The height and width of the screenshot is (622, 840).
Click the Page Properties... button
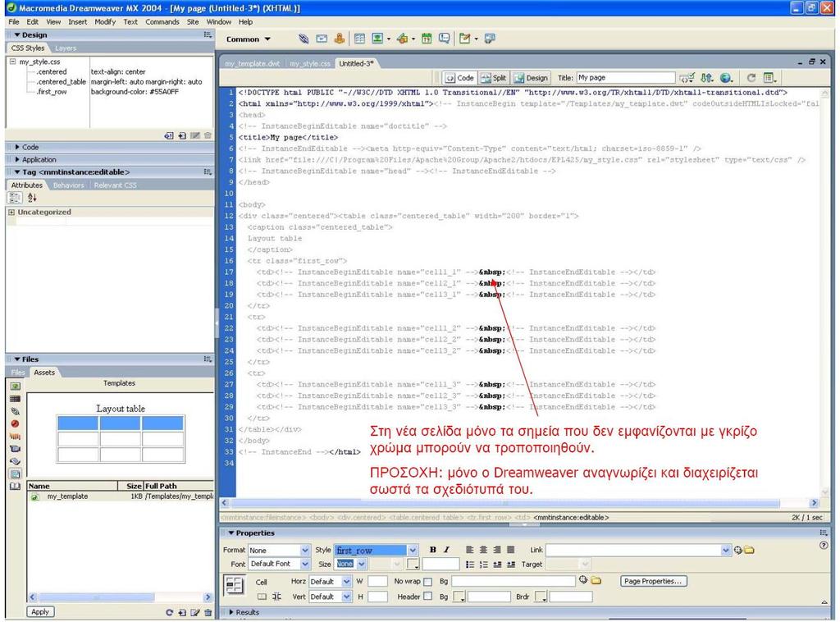[x=653, y=581]
